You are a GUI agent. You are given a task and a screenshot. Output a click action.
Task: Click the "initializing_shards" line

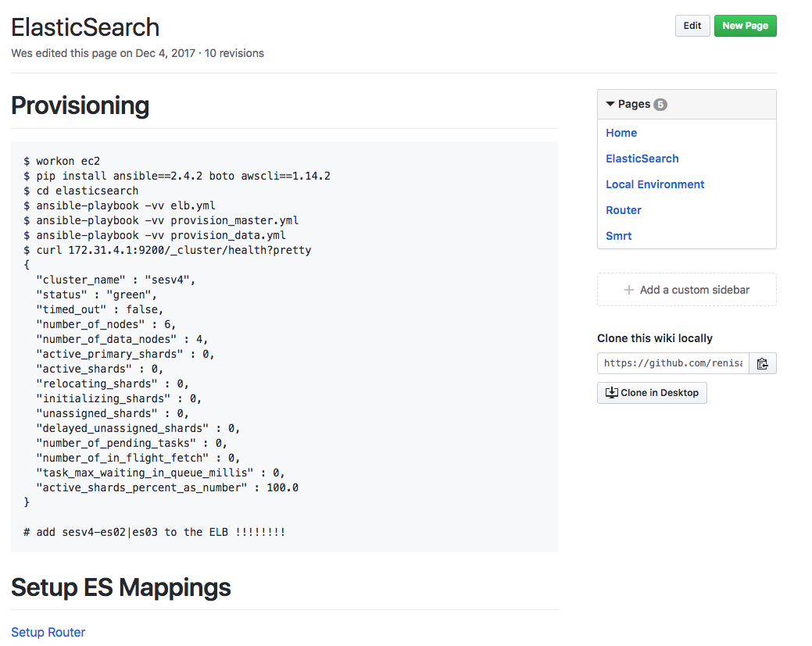pyautogui.click(x=119, y=398)
